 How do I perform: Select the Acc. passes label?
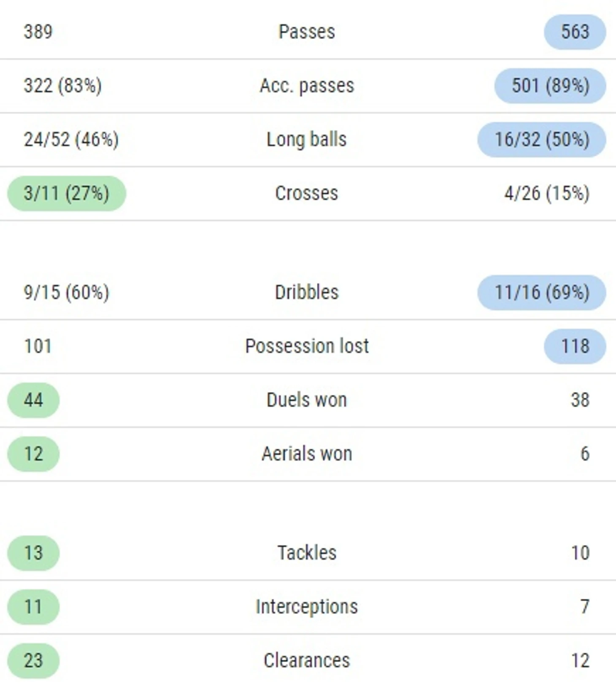pos(307,86)
